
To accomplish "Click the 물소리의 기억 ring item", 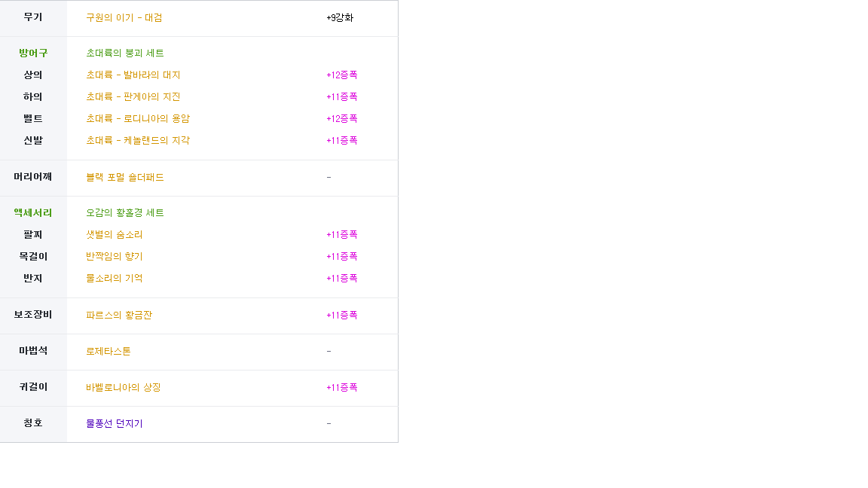I will click(x=115, y=279).
